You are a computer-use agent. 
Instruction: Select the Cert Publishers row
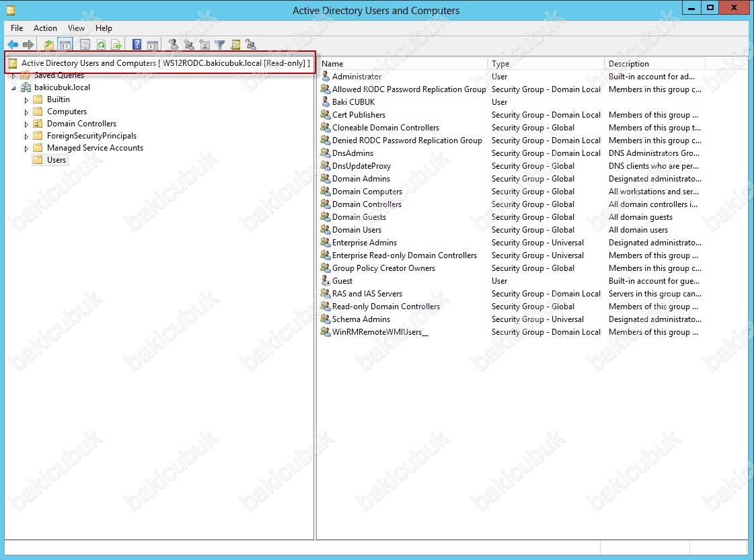coord(359,114)
